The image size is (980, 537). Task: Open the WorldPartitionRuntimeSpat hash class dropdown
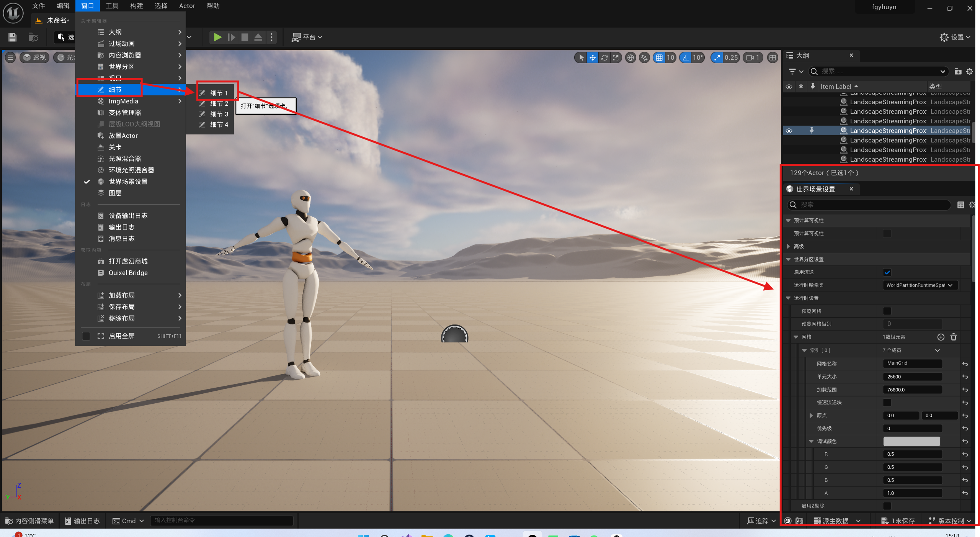pyautogui.click(x=920, y=285)
